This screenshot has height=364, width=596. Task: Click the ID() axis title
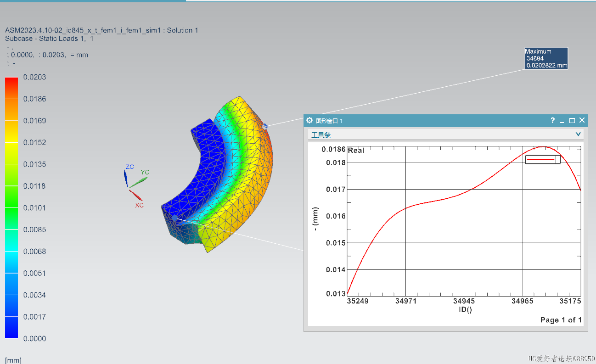[x=465, y=310]
